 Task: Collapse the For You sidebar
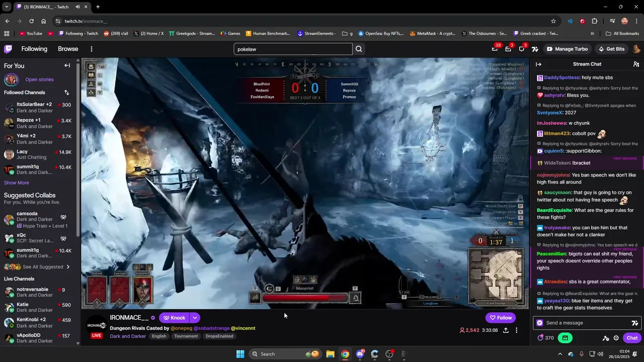[67, 65]
